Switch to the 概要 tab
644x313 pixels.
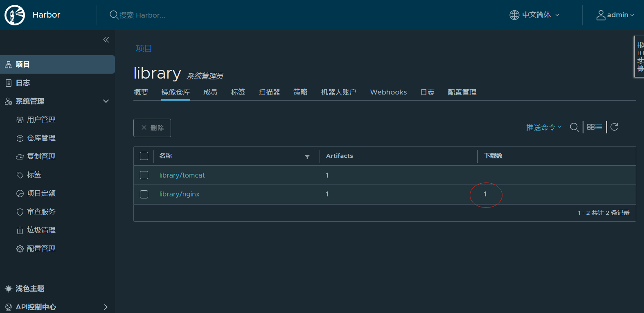tap(141, 92)
